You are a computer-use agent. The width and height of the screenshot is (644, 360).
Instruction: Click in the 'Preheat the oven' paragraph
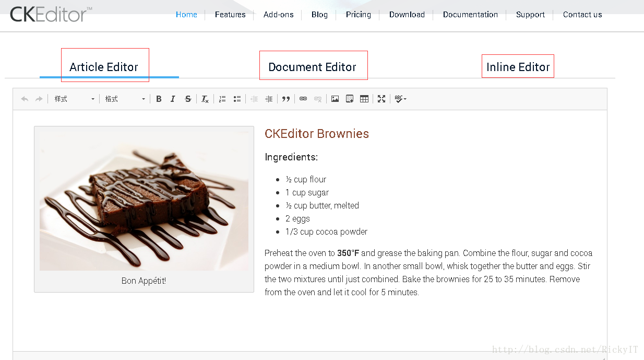tap(428, 273)
